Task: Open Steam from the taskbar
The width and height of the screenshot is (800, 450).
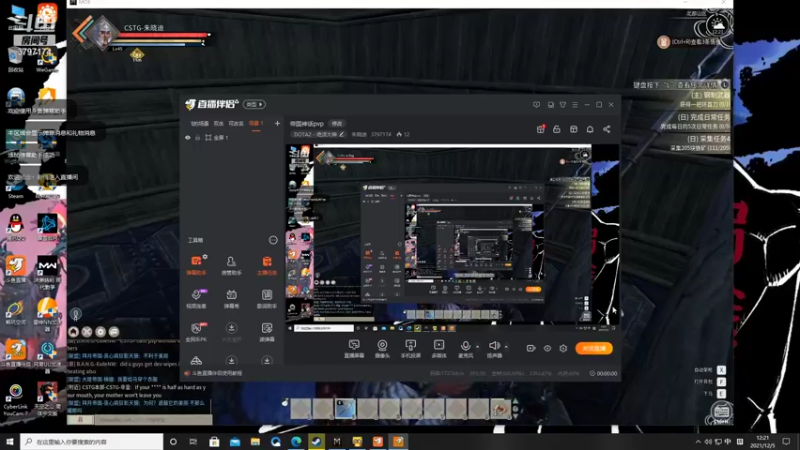Action: (316, 441)
